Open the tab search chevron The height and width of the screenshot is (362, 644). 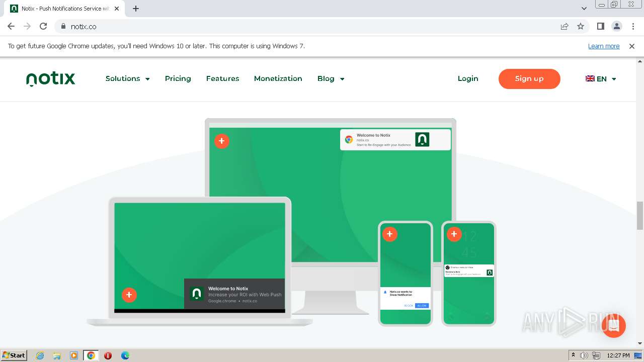(x=584, y=9)
